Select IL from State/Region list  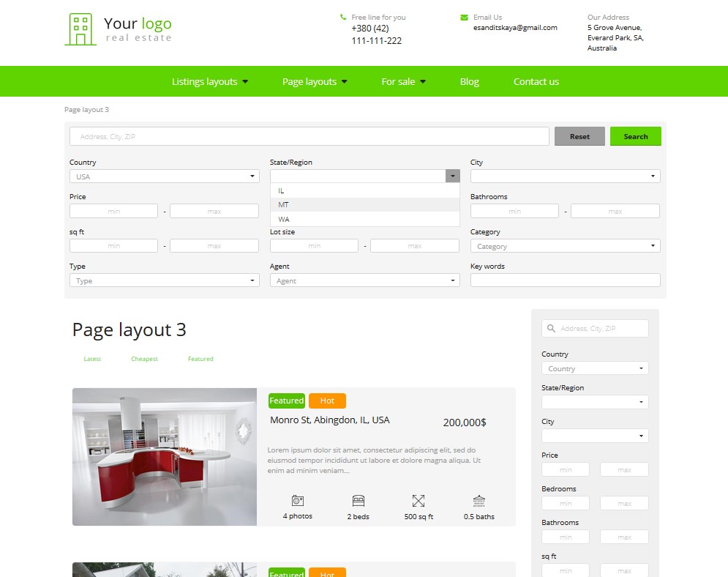coord(365,190)
